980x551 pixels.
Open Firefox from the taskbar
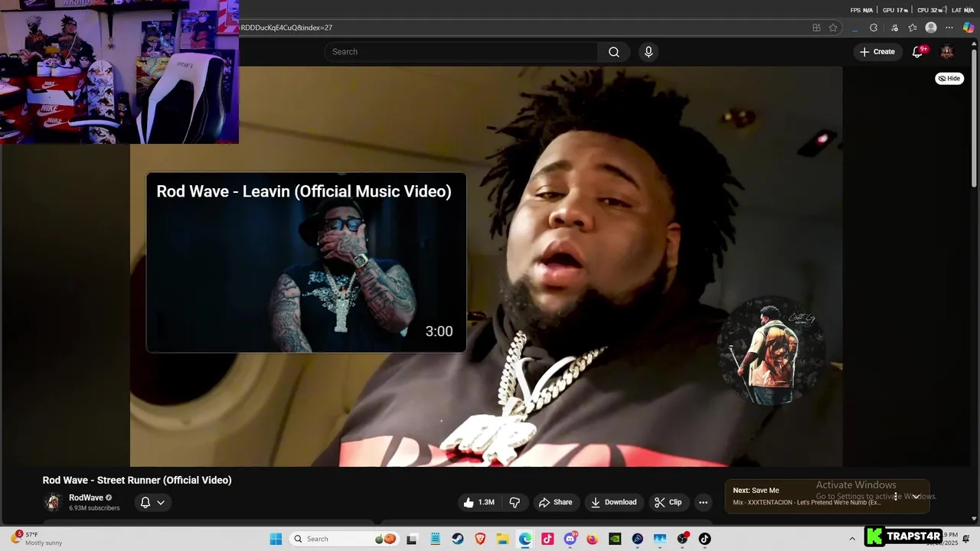point(593,539)
